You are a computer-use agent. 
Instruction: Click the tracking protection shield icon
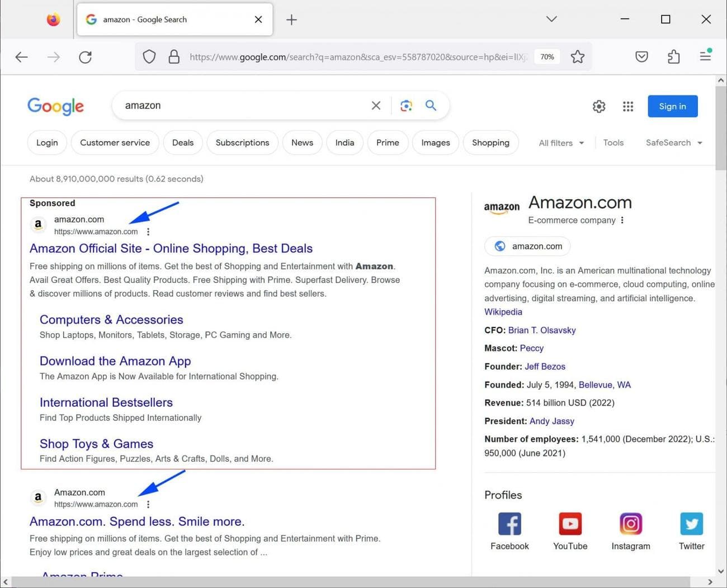tap(149, 56)
